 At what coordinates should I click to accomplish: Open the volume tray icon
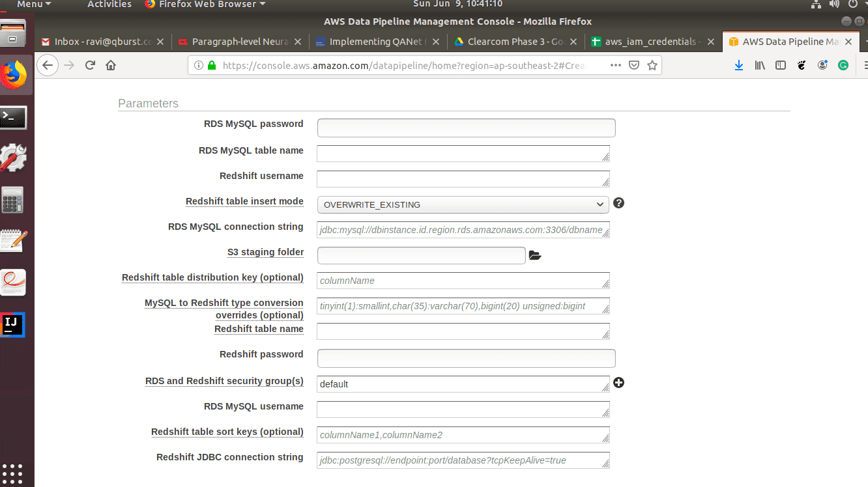tap(835, 5)
